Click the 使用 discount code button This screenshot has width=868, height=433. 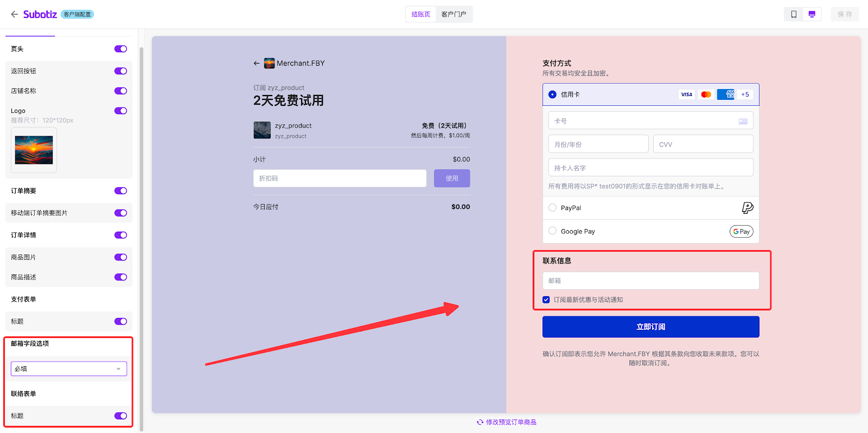[x=451, y=179]
